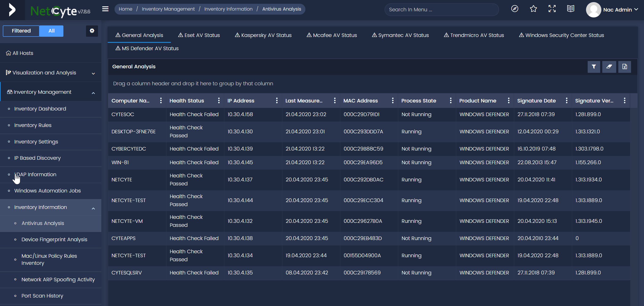The image size is (644, 306).
Task: Open the documentation book icon
Action: 570,9
